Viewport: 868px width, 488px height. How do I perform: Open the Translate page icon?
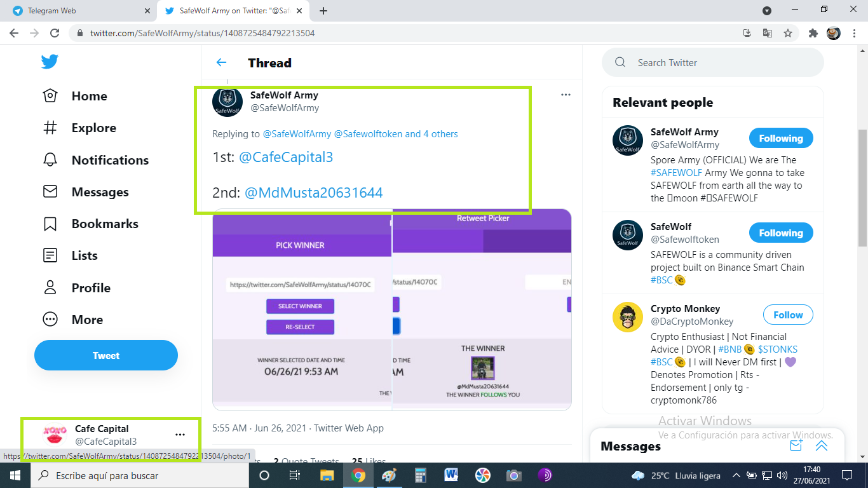pyautogui.click(x=768, y=33)
